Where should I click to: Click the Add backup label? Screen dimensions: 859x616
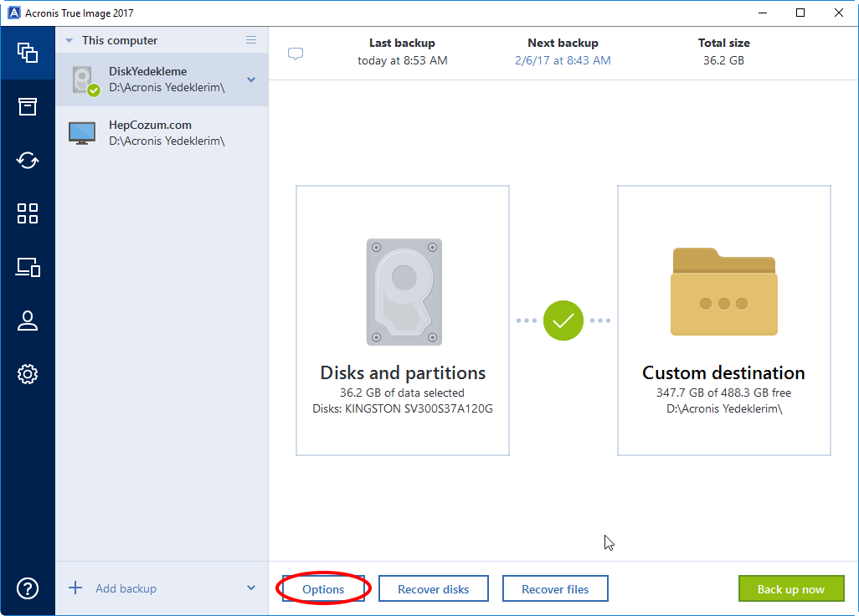[126, 588]
